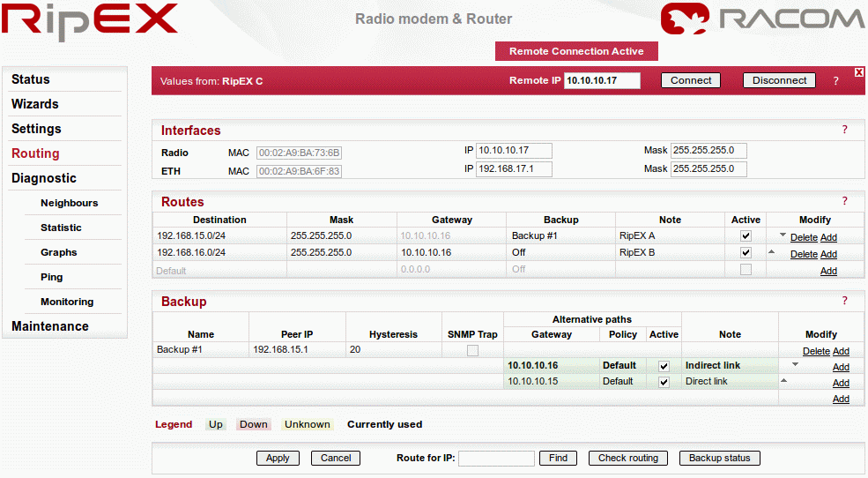Open help for the Routes section
The image size is (868, 478).
845,201
